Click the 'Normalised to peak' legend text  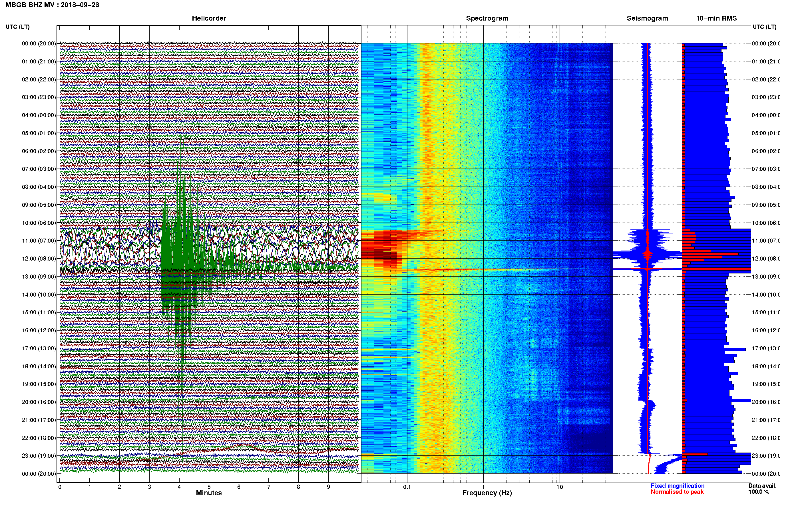[677, 492]
